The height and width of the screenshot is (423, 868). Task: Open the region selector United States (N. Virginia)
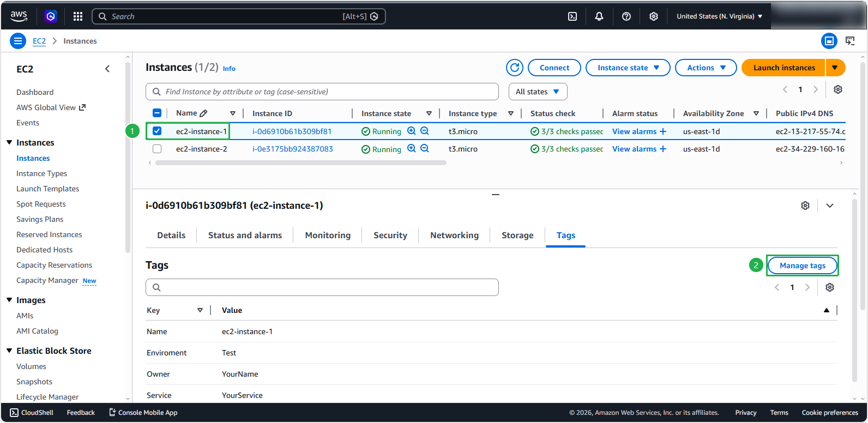(x=720, y=16)
